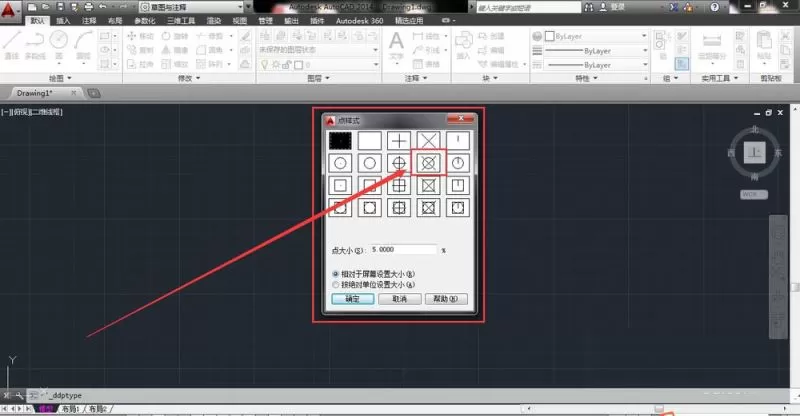Choose the X-cross point style
This screenshot has width=800, height=416.
pos(429,140)
